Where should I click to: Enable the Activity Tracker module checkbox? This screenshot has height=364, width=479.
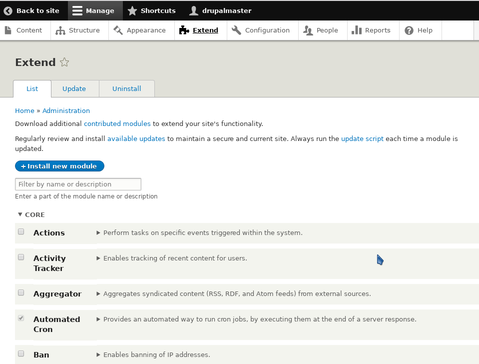pos(21,257)
